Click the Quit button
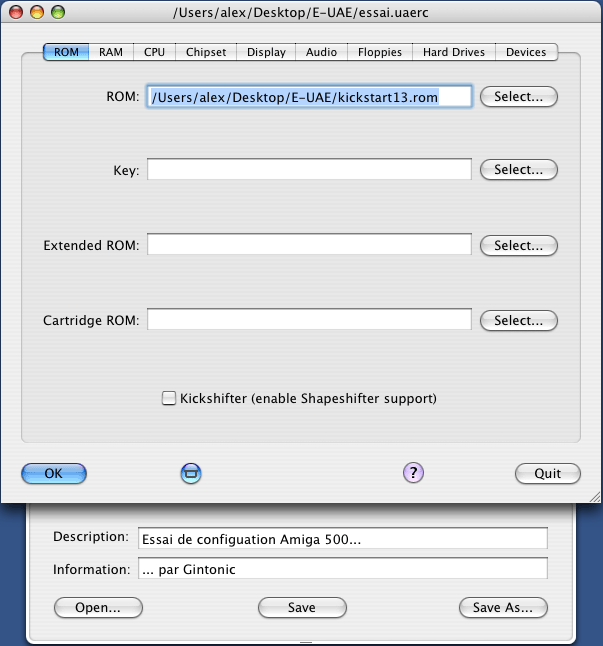The height and width of the screenshot is (646, 603). tap(547, 473)
